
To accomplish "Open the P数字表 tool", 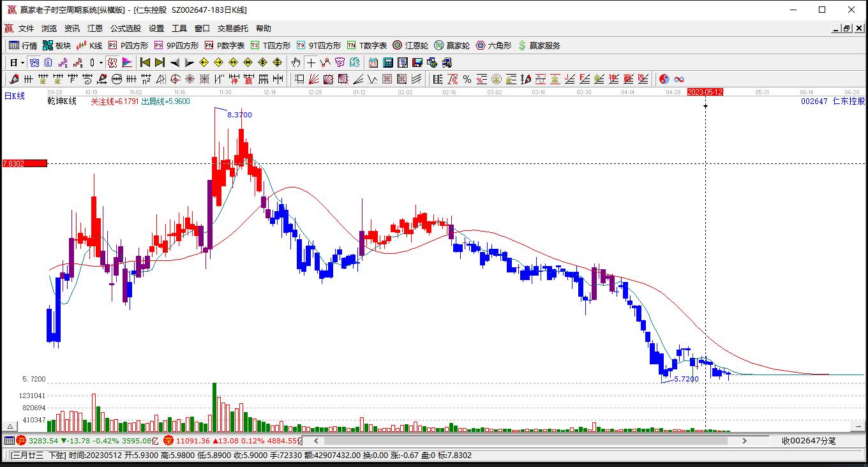I will pyautogui.click(x=225, y=45).
